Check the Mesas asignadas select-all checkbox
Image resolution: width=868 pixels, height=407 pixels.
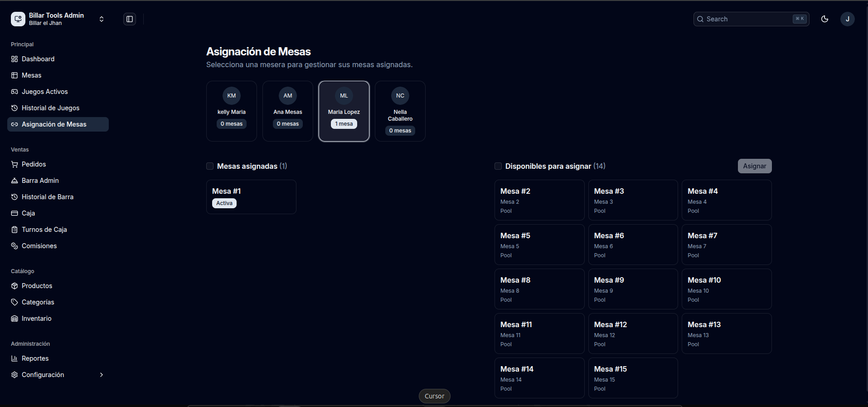[x=210, y=166]
